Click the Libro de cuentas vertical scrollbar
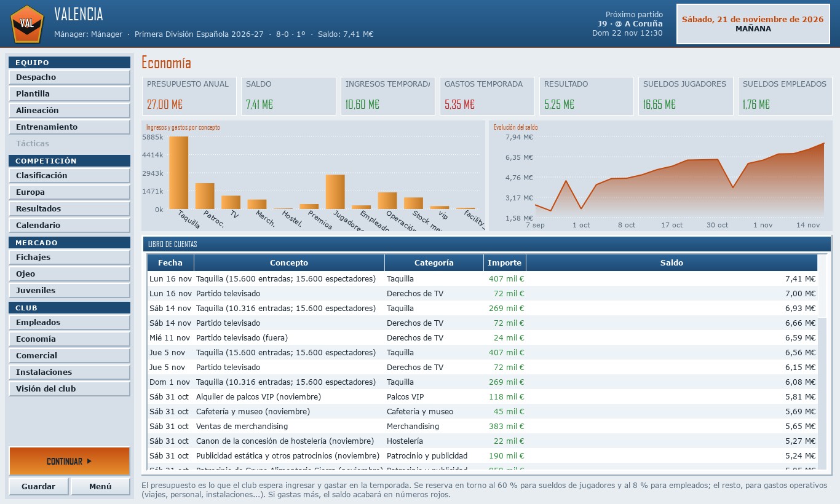Viewport: 840px width, 504px height. tap(822, 363)
